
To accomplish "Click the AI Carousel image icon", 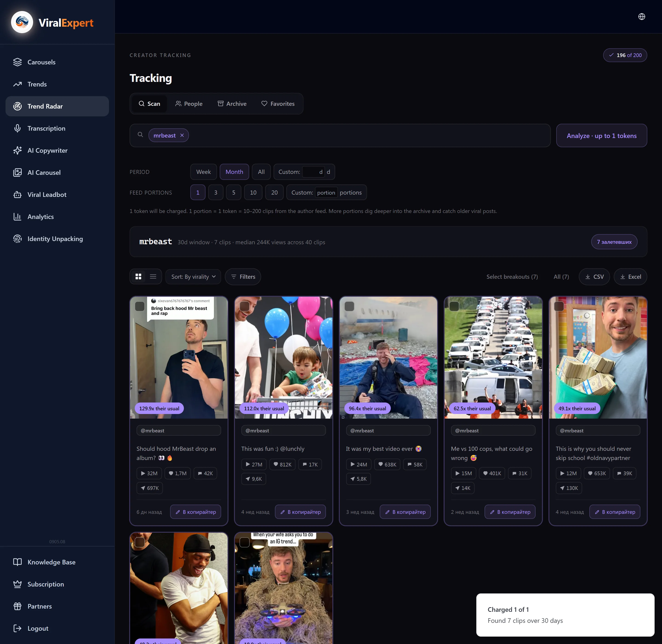I will point(17,172).
